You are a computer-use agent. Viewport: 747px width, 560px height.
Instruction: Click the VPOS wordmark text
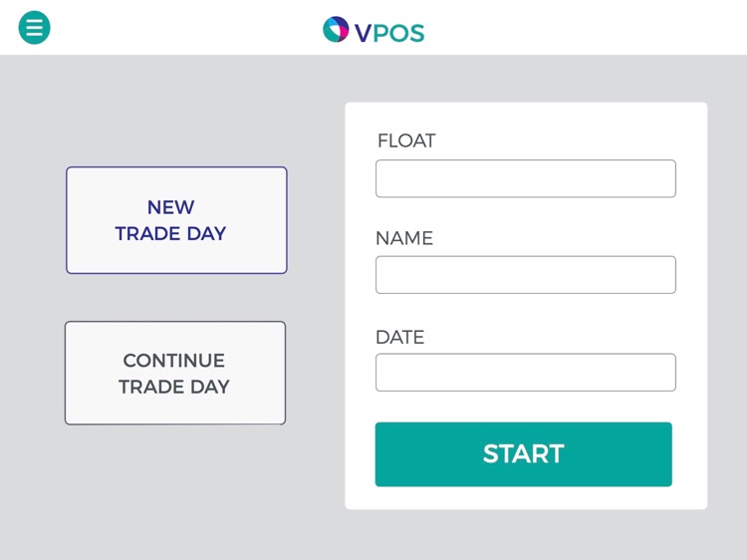click(x=389, y=33)
